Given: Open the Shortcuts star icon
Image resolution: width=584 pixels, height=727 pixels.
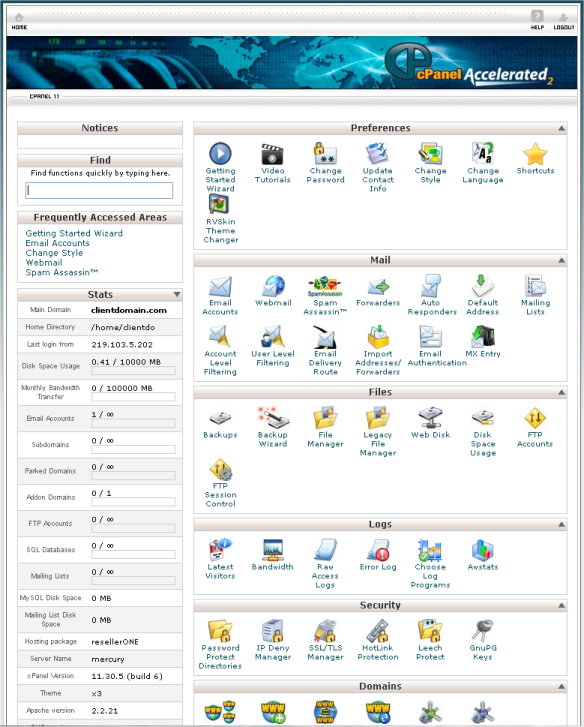Looking at the screenshot, I should click(x=535, y=154).
